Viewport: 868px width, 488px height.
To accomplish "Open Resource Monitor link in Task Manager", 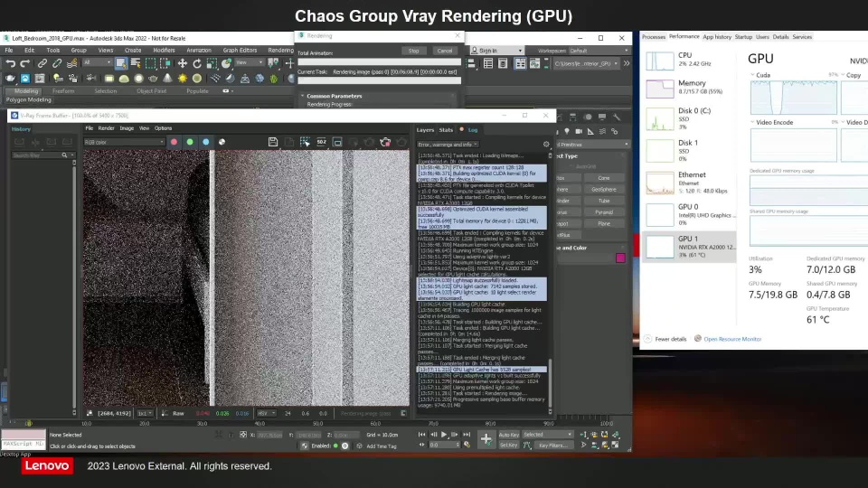I will click(732, 339).
